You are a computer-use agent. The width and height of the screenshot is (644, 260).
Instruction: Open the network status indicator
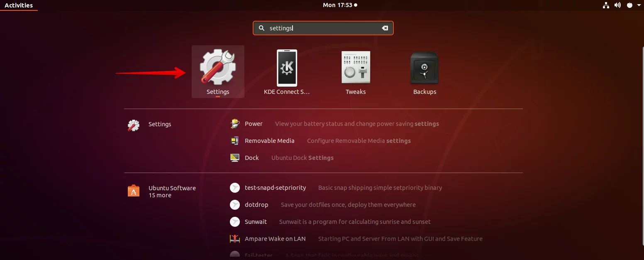605,5
